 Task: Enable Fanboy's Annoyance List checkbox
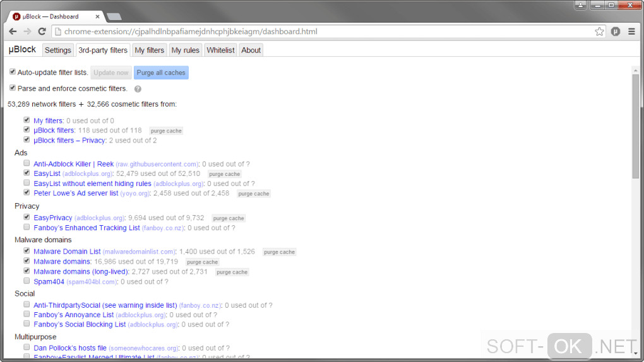click(x=27, y=314)
